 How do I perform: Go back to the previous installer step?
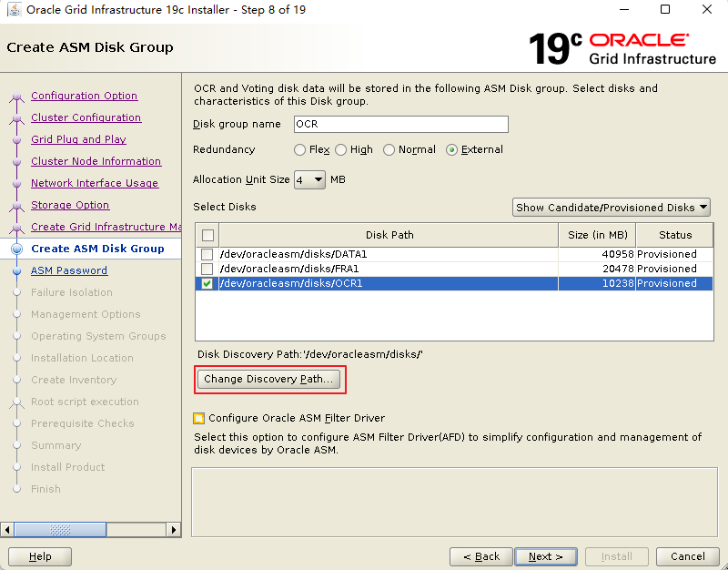click(x=480, y=556)
